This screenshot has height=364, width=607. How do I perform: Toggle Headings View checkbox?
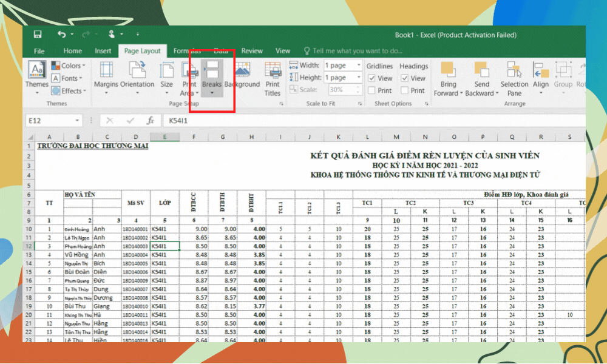(404, 78)
